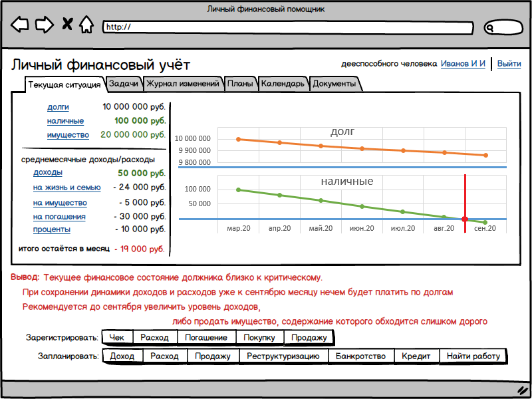Viewport: 532px width, 399px height.
Task: Select the Календарь tab
Action: pos(283,84)
